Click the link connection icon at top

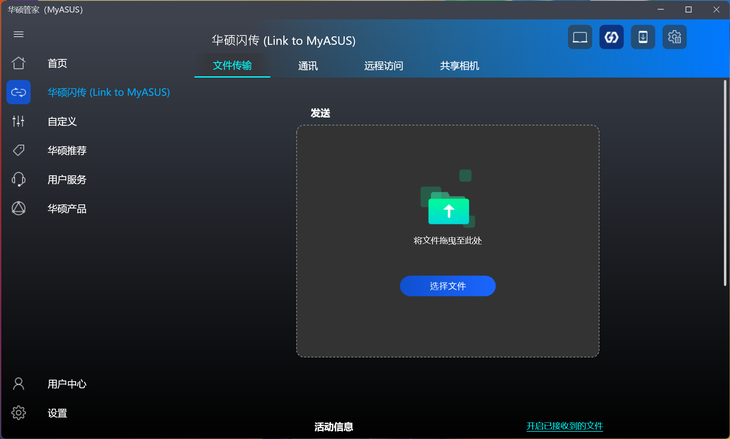(611, 37)
